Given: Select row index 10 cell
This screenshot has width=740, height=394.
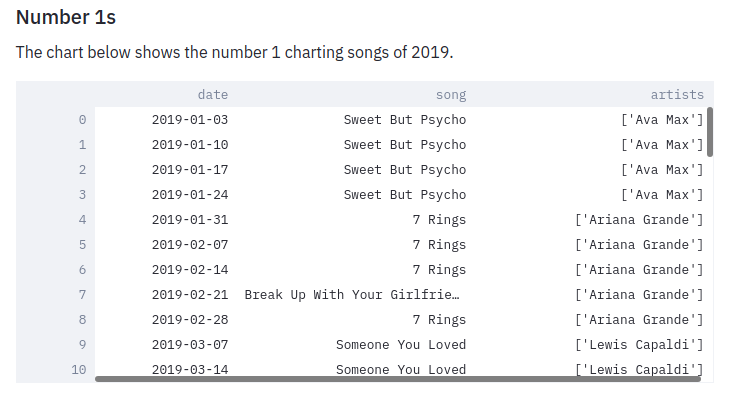Looking at the screenshot, I should [x=56, y=369].
